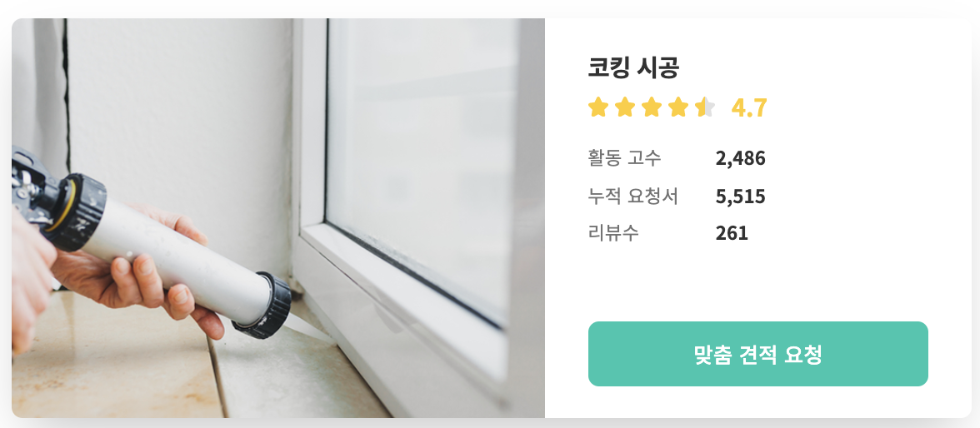The image size is (980, 428).
Task: Open the caulking service photo
Action: (278, 218)
